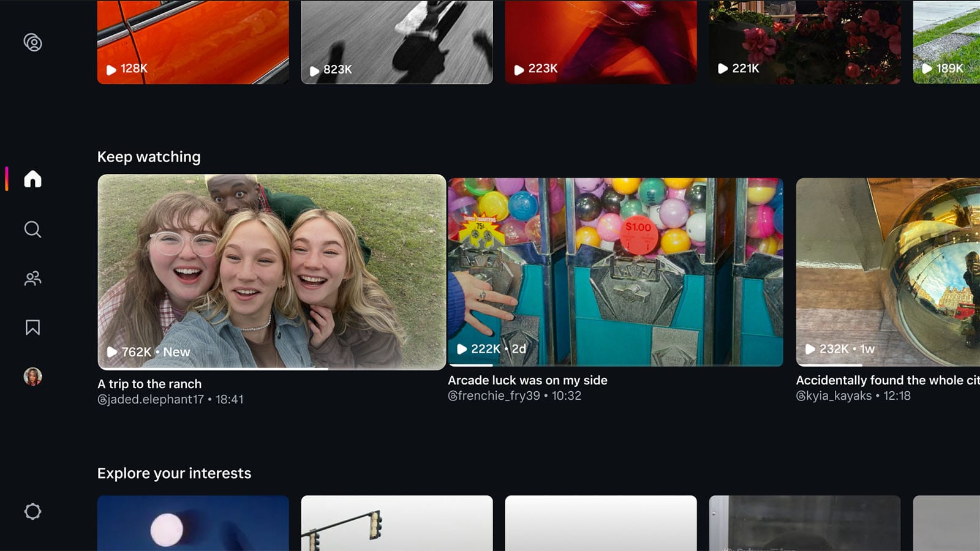This screenshot has height=551, width=980.
Task: Open Search from the sidebar magnifier icon
Action: [x=32, y=229]
